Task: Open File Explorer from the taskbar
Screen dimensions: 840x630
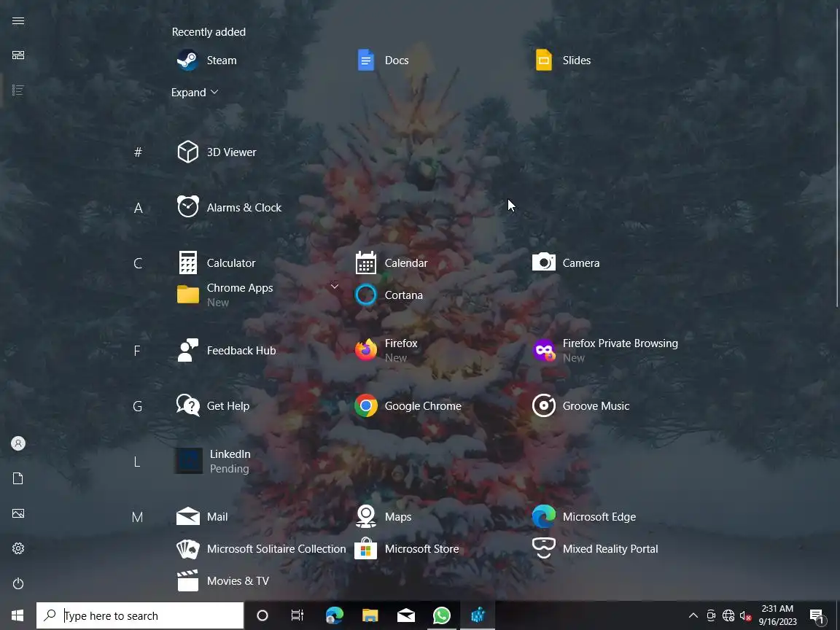Action: (x=370, y=615)
